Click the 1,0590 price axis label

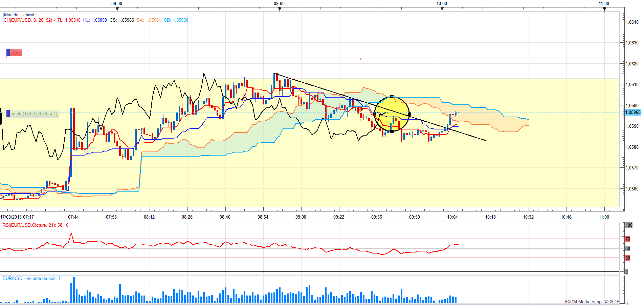632,126
